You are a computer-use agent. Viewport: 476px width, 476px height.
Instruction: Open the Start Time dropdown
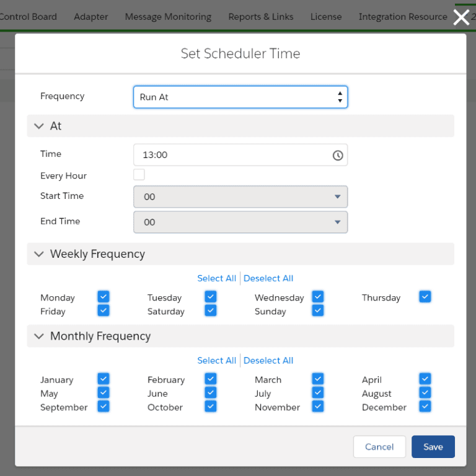click(x=240, y=197)
